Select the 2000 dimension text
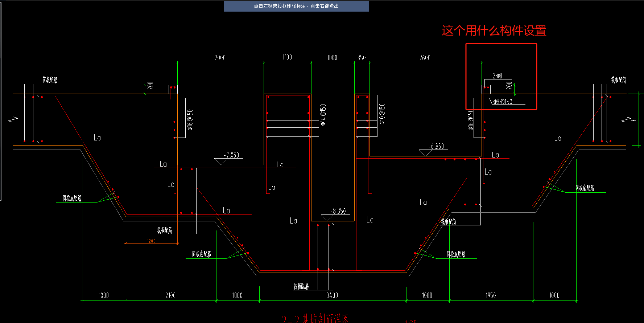Screen dimensions: 644x323 coord(220,58)
